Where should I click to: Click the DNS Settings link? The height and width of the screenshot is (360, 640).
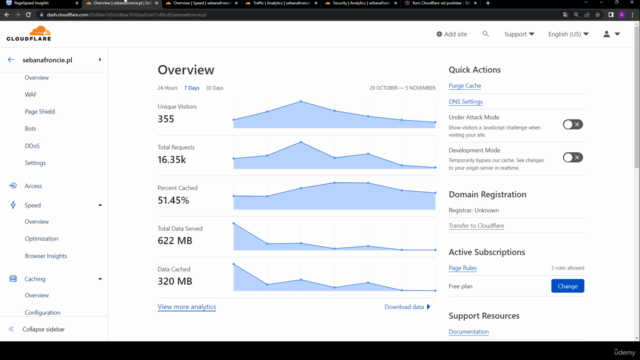tap(465, 102)
